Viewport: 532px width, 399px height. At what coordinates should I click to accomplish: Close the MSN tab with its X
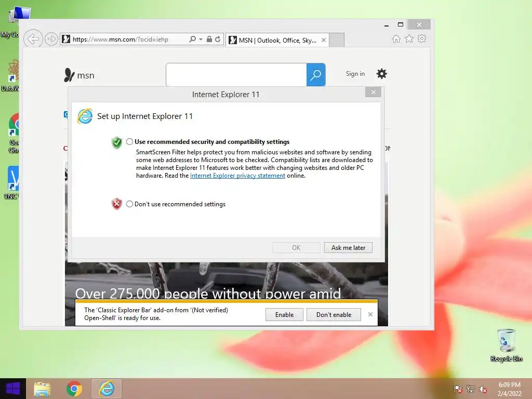324,40
